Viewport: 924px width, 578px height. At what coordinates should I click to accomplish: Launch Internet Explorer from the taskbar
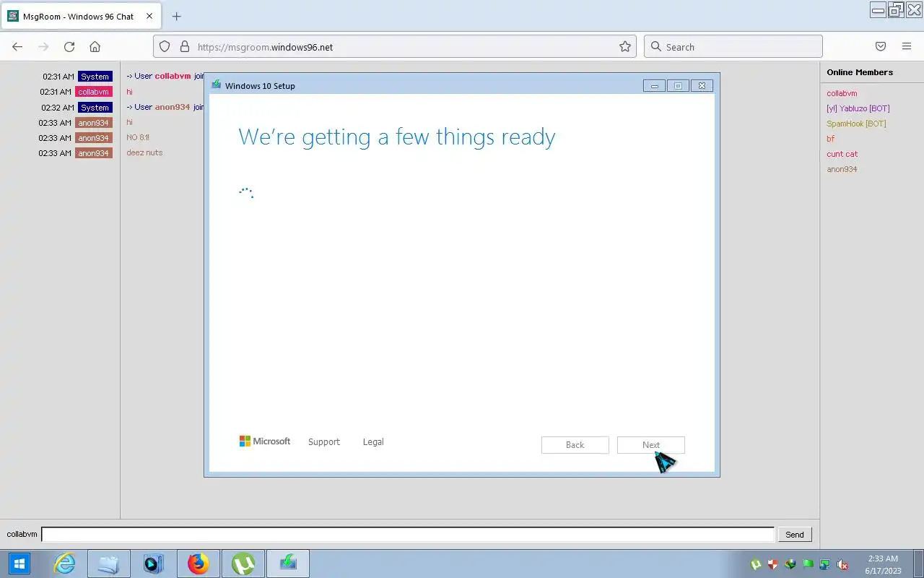pos(65,564)
